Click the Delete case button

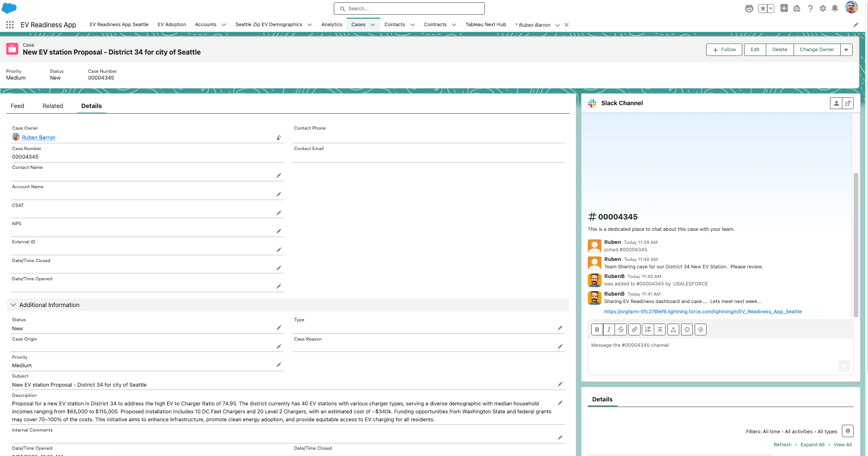[780, 49]
